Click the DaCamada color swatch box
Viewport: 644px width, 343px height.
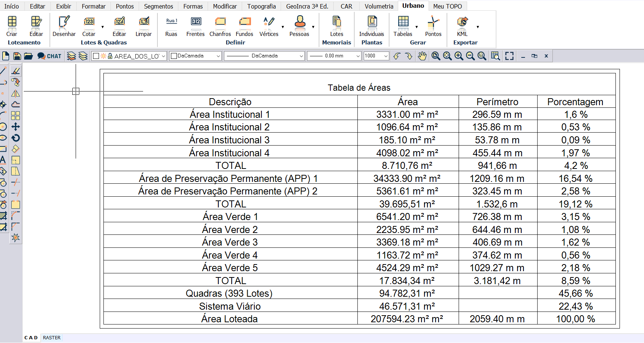click(174, 56)
